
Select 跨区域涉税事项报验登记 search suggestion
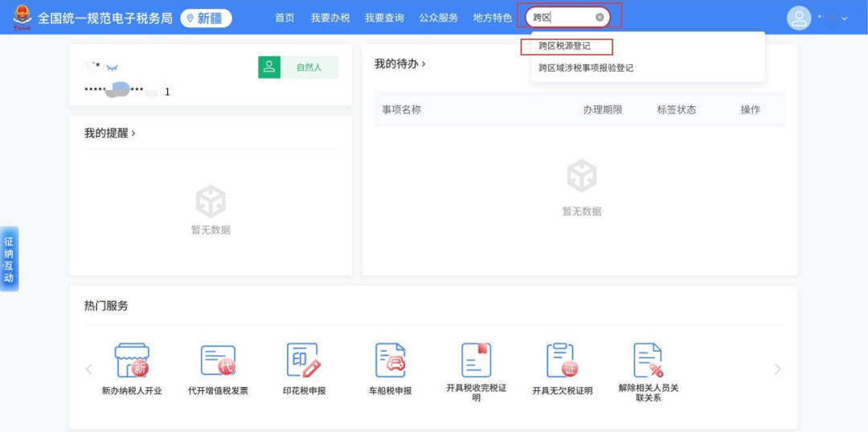586,68
